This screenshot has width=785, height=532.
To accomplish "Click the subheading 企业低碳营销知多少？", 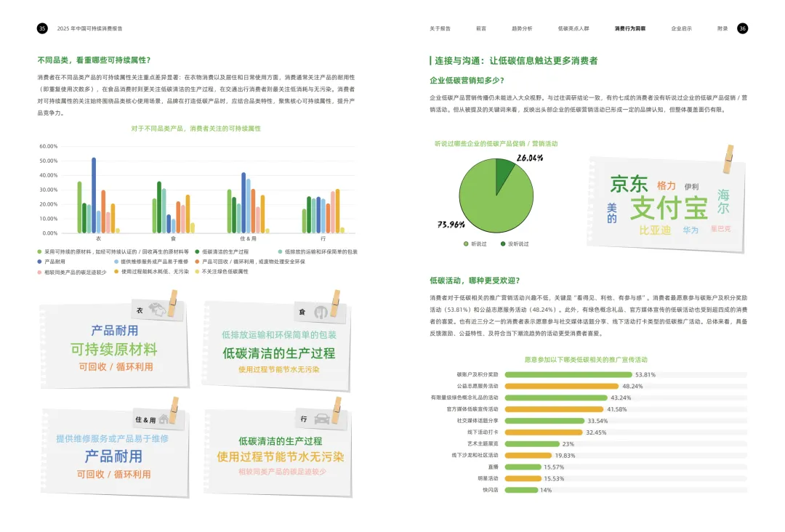I will (x=467, y=80).
